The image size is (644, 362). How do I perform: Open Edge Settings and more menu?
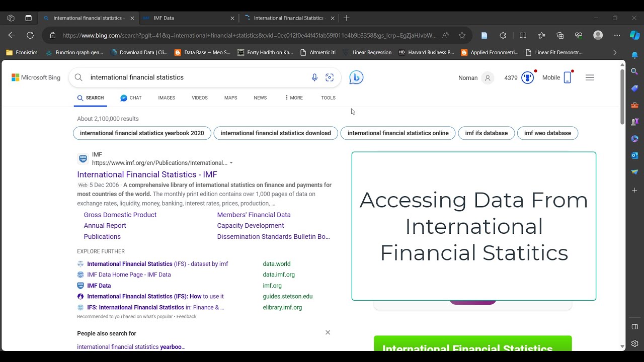pos(617,35)
